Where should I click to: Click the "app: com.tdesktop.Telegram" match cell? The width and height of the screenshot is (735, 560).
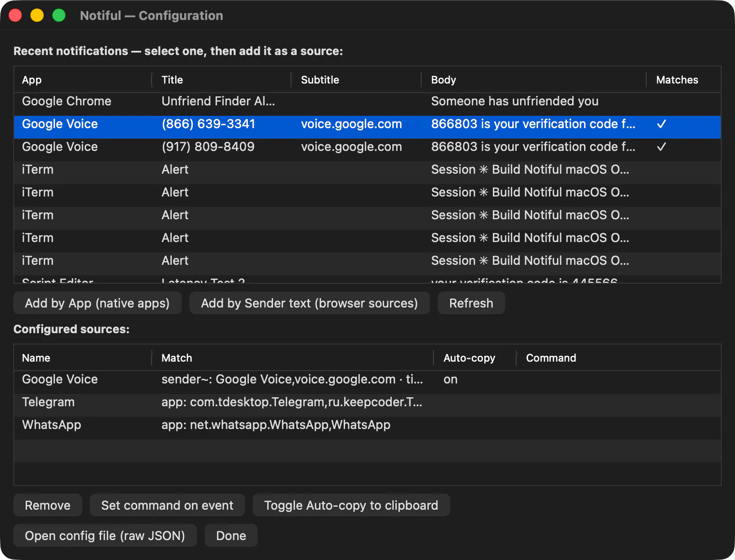click(292, 402)
